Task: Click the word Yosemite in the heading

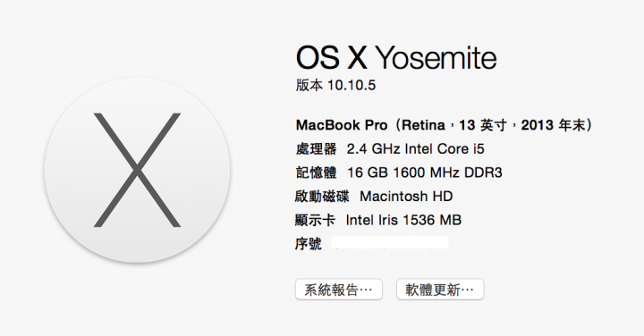Action: tap(436, 57)
